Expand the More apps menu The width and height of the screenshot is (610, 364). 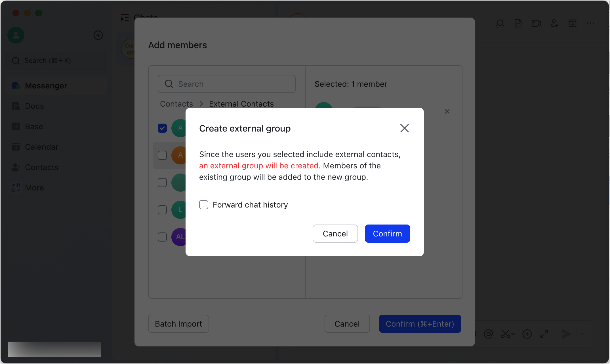point(34,188)
